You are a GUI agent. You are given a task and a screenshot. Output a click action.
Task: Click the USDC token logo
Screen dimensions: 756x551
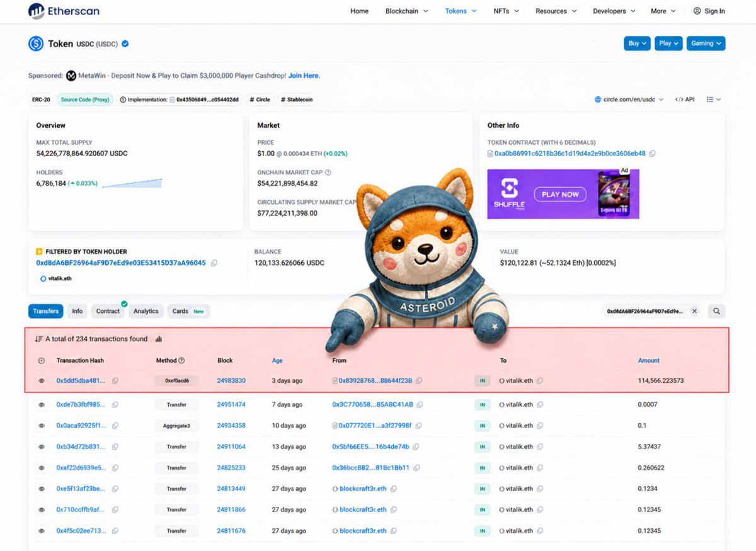point(36,43)
